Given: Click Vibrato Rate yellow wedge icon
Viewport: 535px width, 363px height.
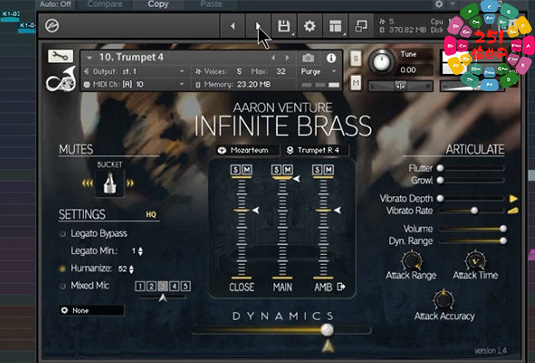Looking at the screenshot, I should (513, 211).
